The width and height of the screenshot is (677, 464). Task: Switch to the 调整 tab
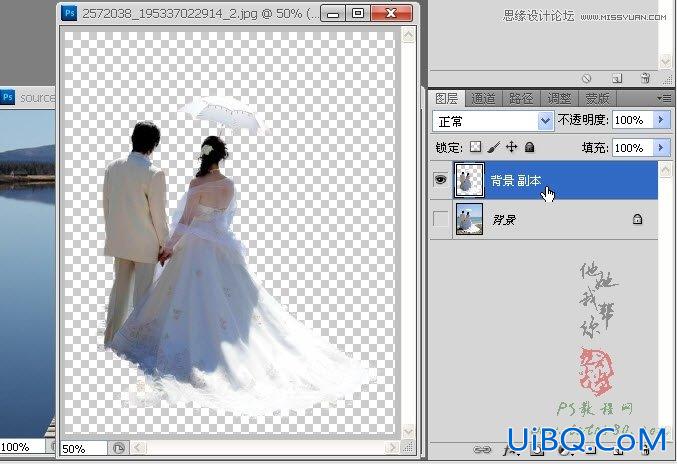[559, 99]
